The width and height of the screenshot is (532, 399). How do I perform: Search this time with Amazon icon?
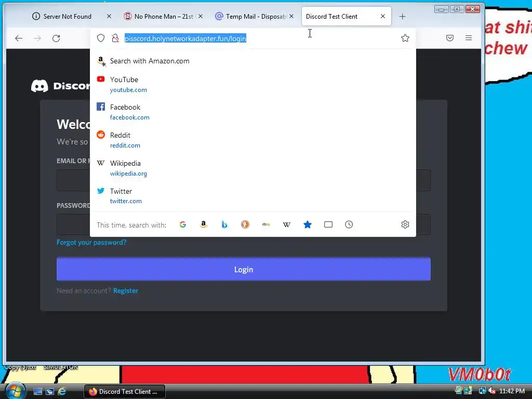coord(204,224)
